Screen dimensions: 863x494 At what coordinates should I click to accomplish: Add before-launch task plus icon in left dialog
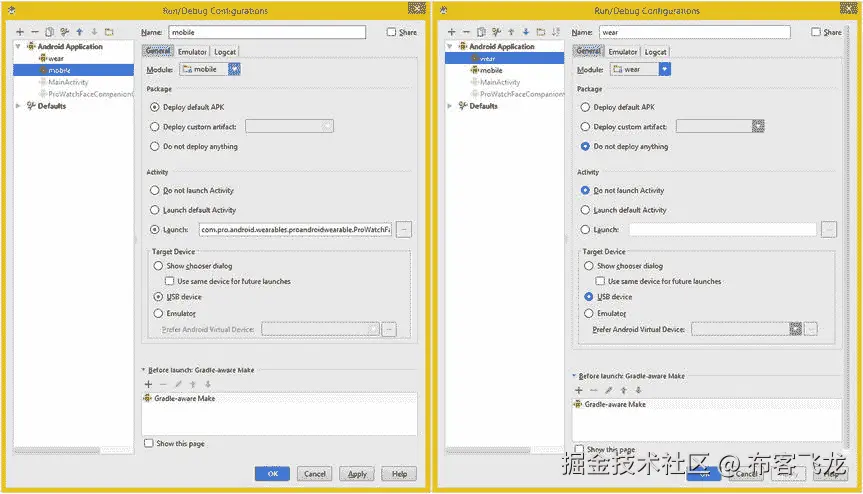[148, 384]
